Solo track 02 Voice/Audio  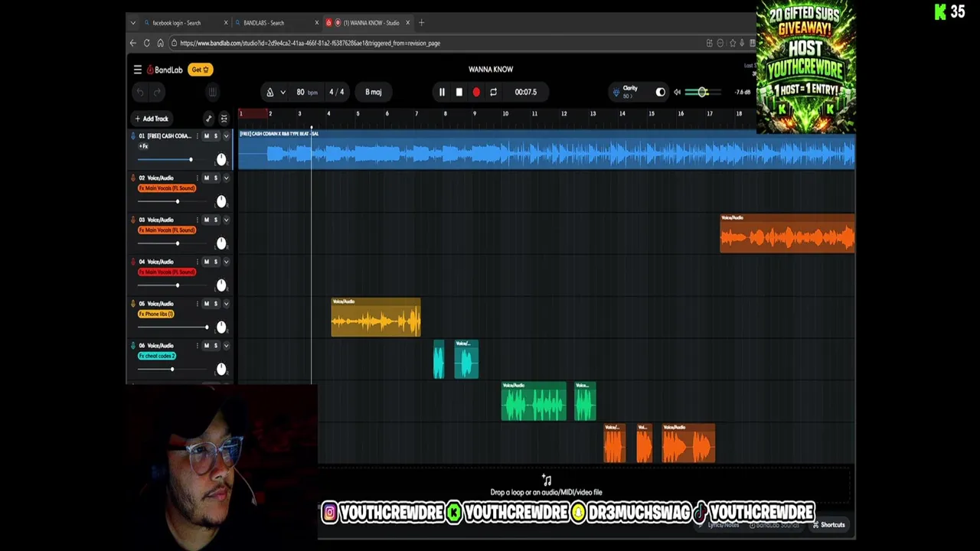tap(215, 178)
